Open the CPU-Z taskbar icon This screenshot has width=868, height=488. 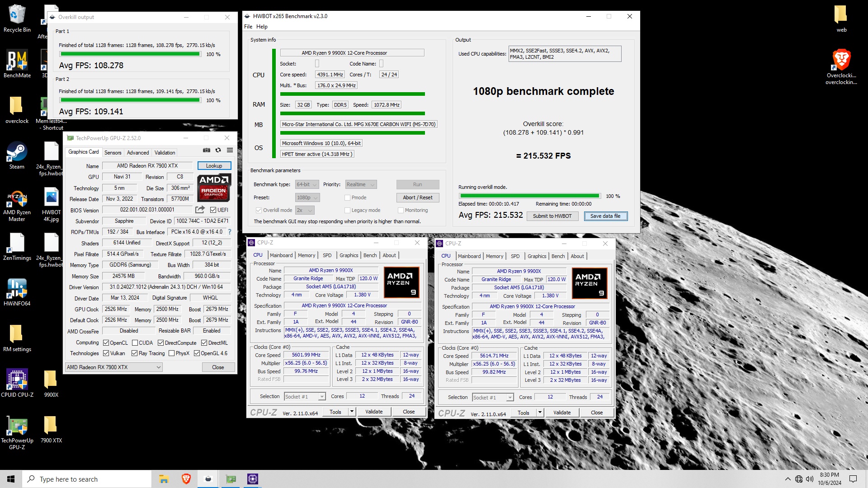(x=252, y=479)
